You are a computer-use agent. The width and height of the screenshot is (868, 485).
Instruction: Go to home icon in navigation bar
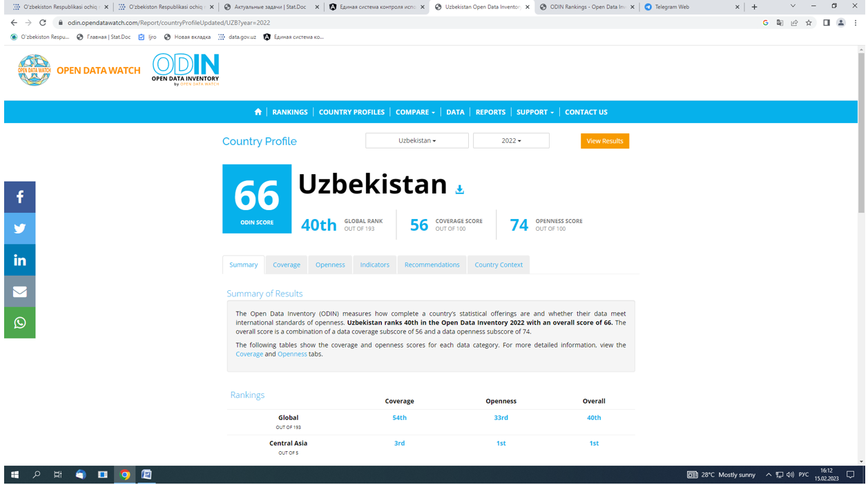258,112
